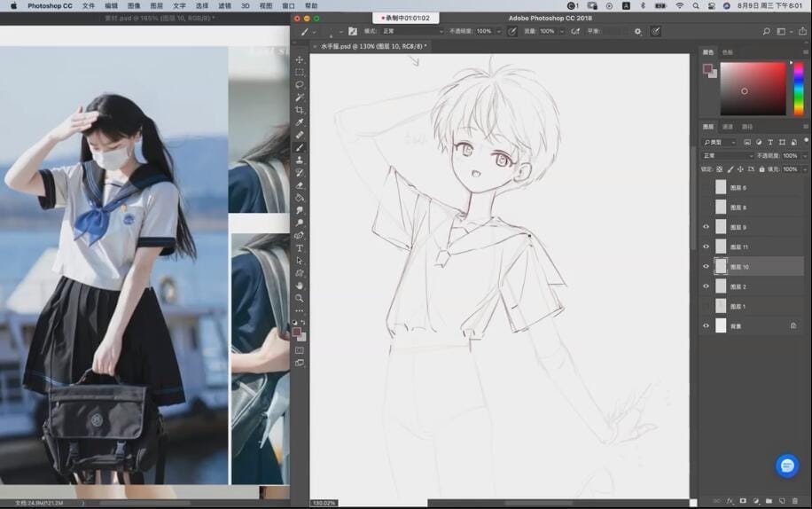Select the Hand tool
Image resolution: width=812 pixels, height=509 pixels.
point(300,286)
